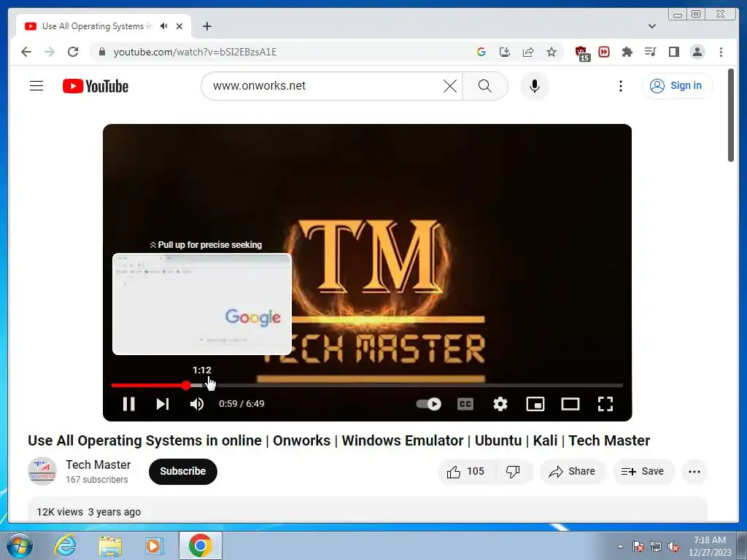The width and height of the screenshot is (747, 560).
Task: Sign in to YouTube
Action: (x=677, y=86)
